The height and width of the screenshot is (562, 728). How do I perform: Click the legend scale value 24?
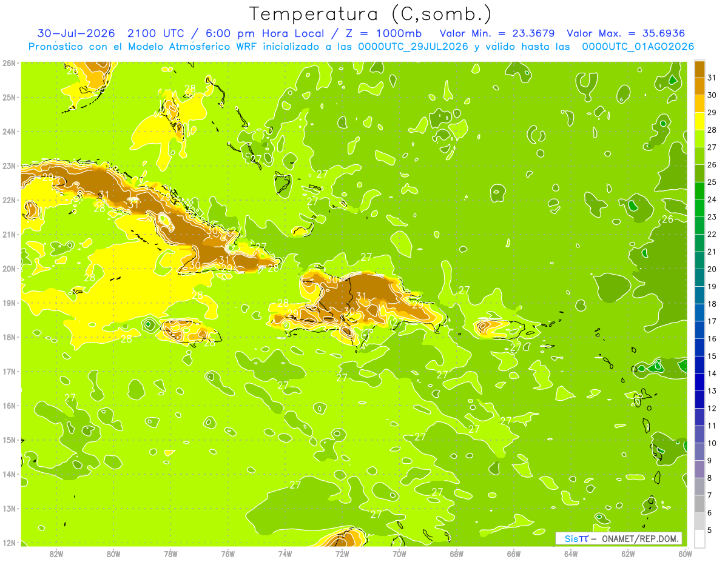point(712,199)
